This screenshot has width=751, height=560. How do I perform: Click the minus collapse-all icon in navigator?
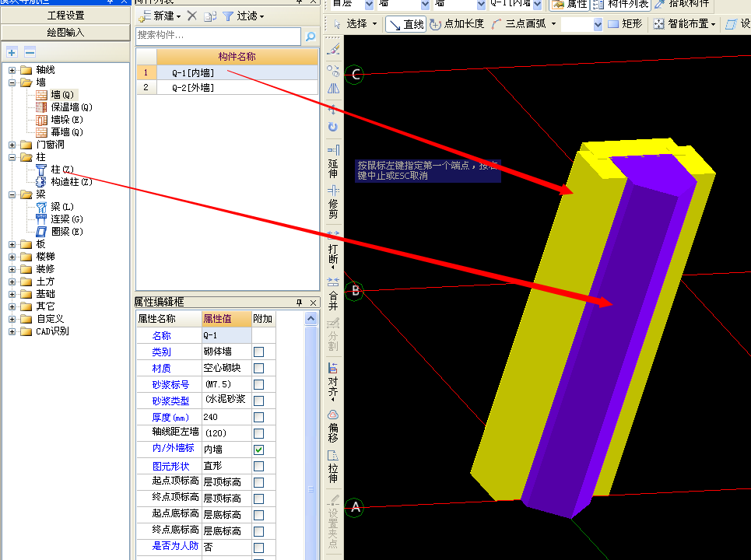coord(30,52)
